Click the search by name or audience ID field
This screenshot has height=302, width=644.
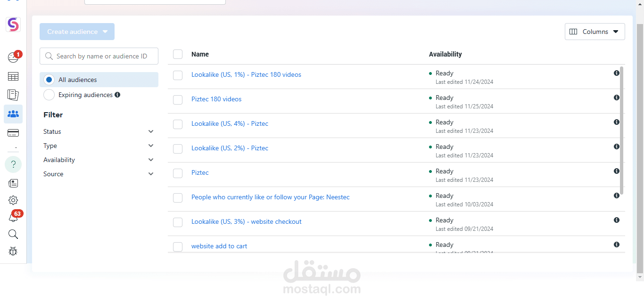click(99, 56)
